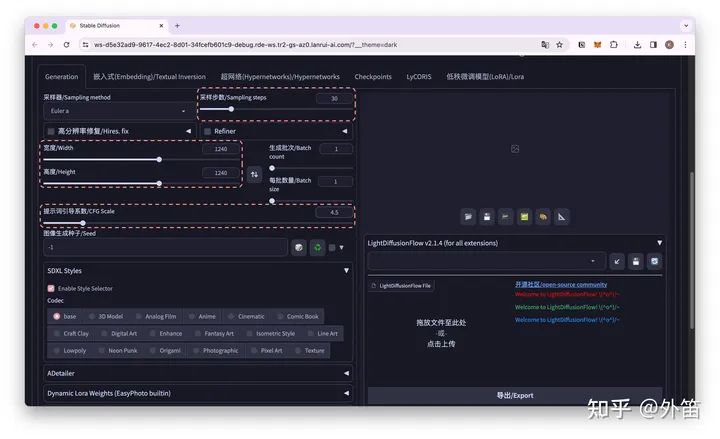Open the LyCORIS tab
Viewport: 720px width, 439px height.
coord(419,77)
